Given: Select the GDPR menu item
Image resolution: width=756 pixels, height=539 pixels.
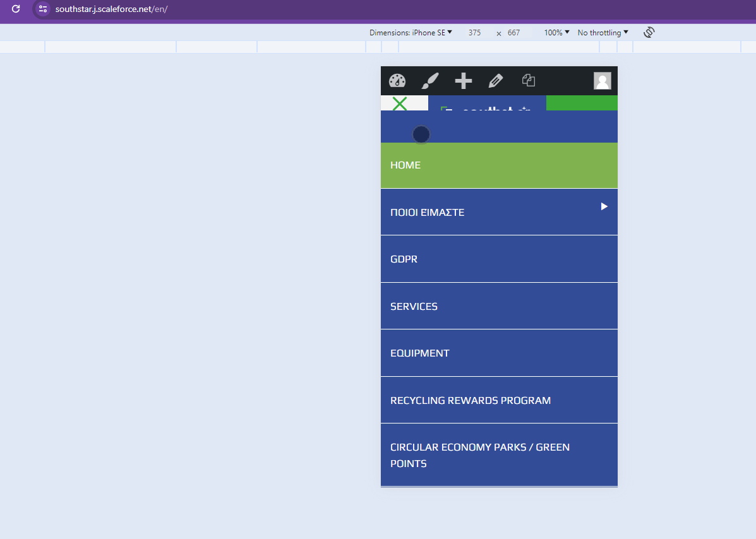Looking at the screenshot, I should coord(499,259).
